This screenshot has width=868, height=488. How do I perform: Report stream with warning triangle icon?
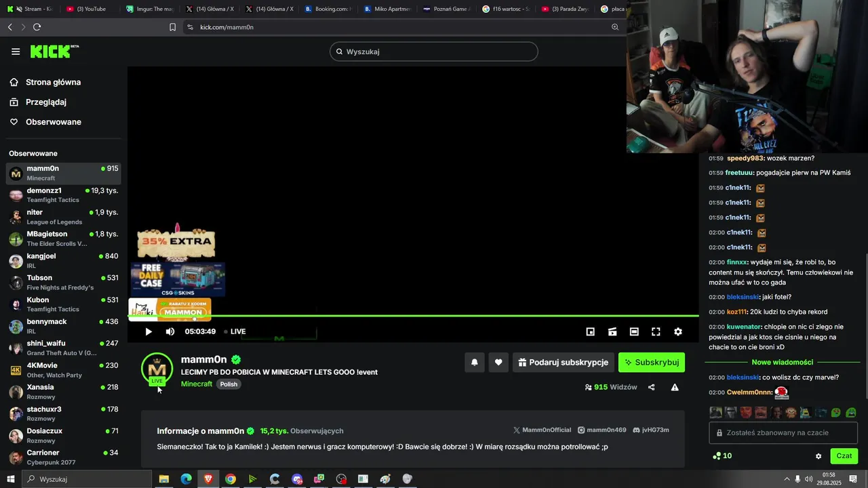coord(675,388)
